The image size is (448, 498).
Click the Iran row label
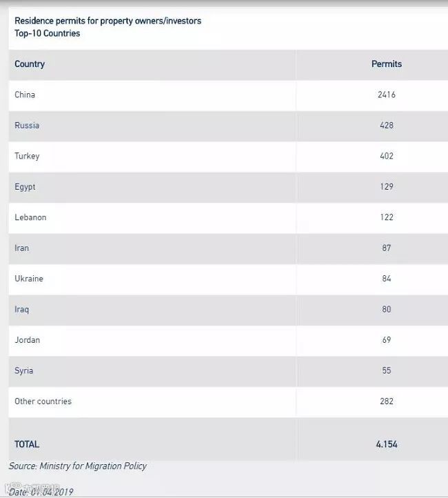pyautogui.click(x=22, y=248)
